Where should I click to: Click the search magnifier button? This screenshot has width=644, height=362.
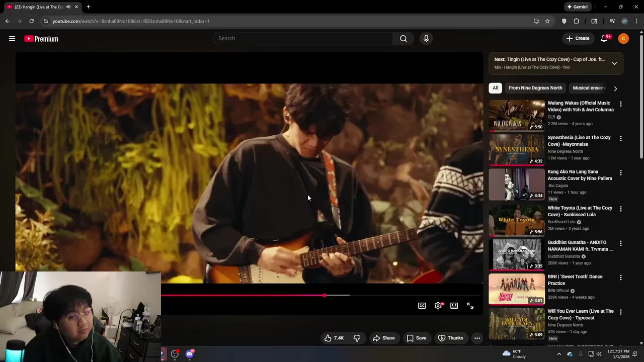point(404,39)
